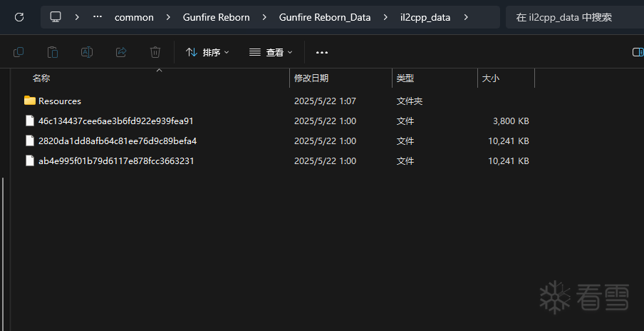The width and height of the screenshot is (644, 331).
Task: Open the 排序 sort dropdown
Action: [207, 52]
